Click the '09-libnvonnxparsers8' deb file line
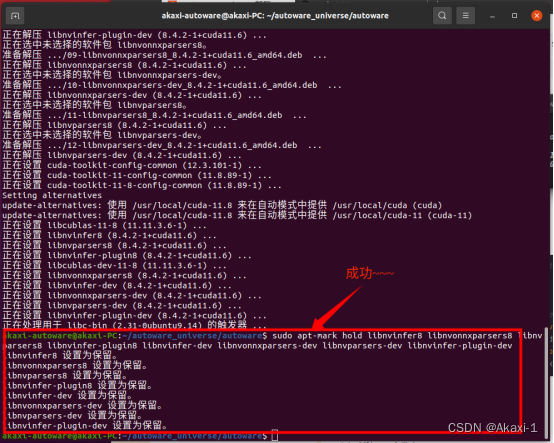This screenshot has height=443, width=554. [x=164, y=55]
